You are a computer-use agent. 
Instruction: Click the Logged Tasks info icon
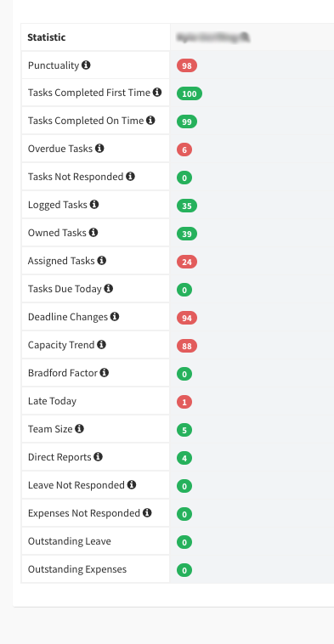point(94,204)
